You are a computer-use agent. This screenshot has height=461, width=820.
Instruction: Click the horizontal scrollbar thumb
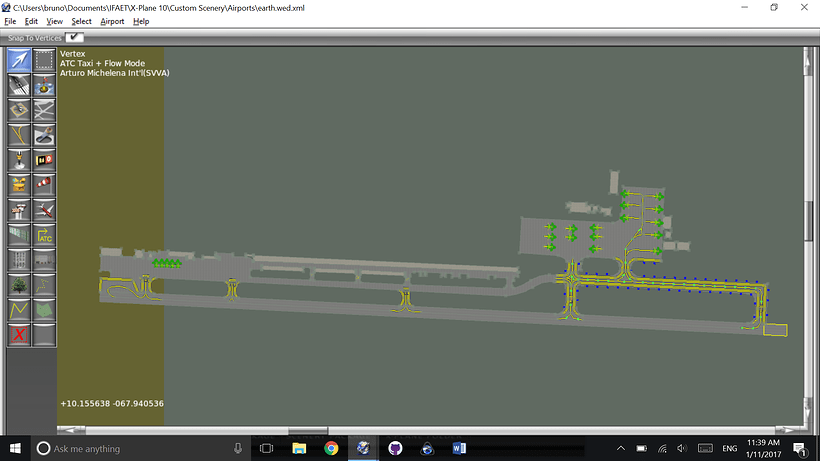click(x=308, y=430)
